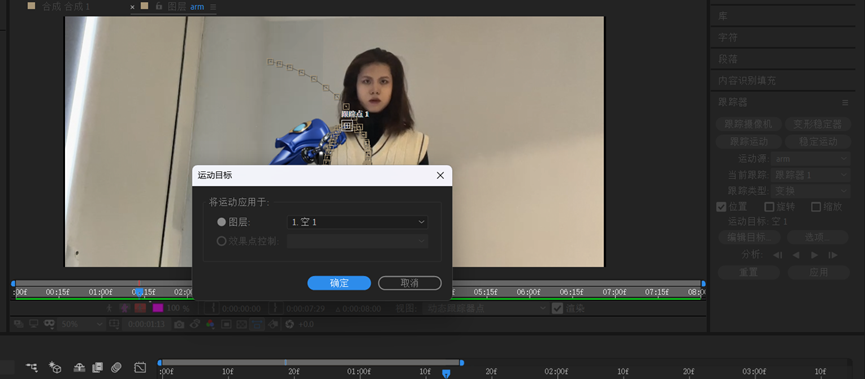Open the composition mini-flowchart icon

(x=31, y=367)
